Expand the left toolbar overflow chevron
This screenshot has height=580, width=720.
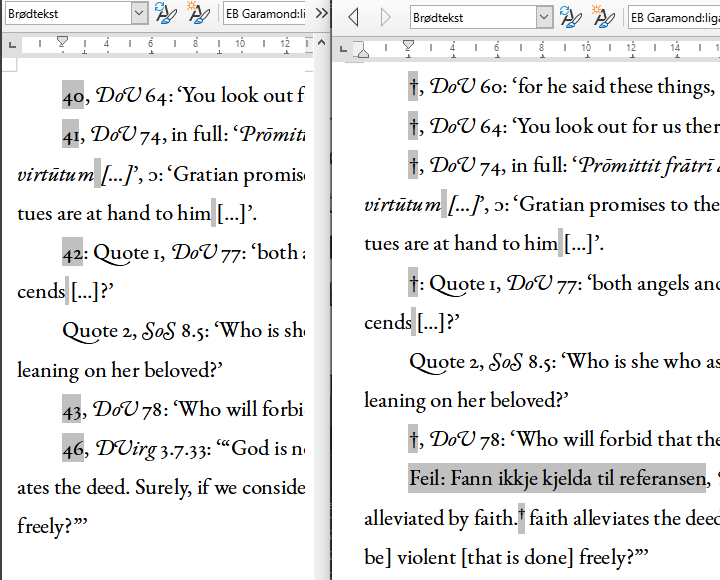tap(321, 13)
